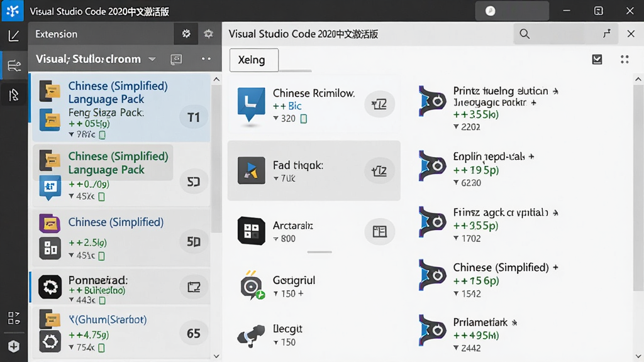This screenshot has width=644, height=362.
Task: Toggle the green box next to 9RIc
Action: point(103,134)
